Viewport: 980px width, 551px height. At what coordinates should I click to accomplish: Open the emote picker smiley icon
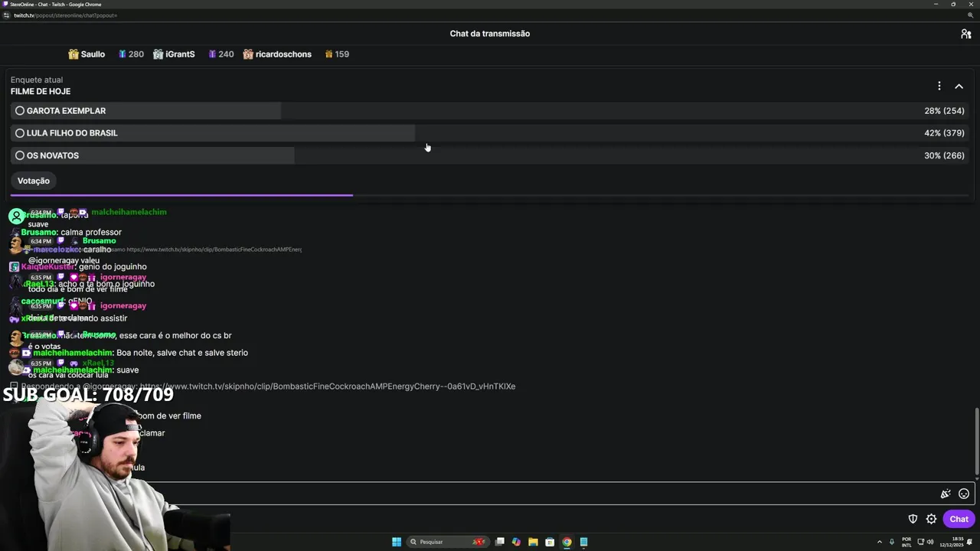[x=964, y=494]
